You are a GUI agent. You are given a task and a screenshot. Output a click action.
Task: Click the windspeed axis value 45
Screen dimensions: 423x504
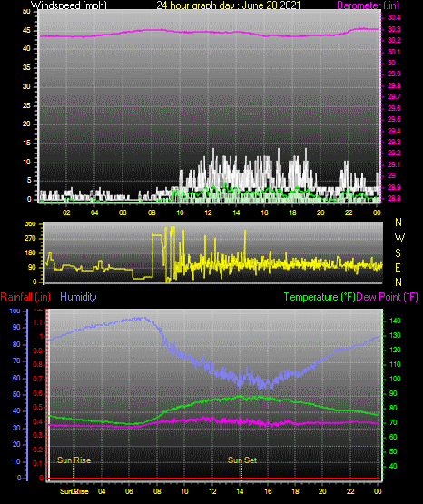click(x=26, y=31)
